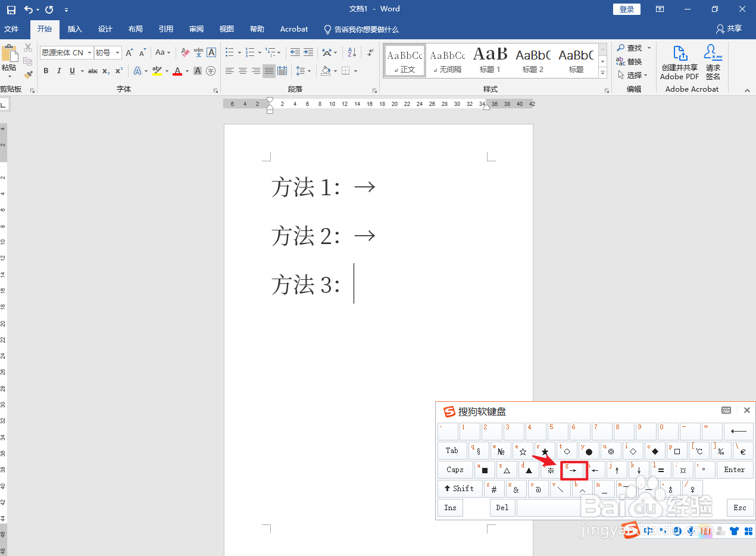756x556 pixels.
Task: Click the Character Shading icon
Action: tap(198, 71)
